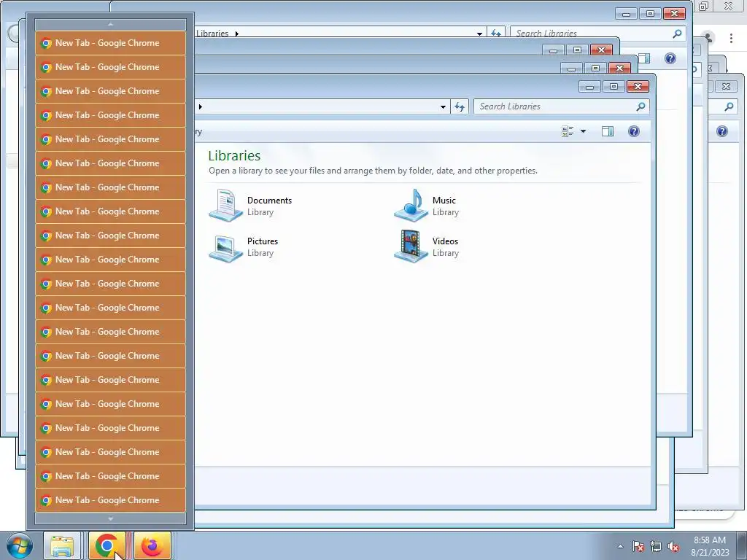The width and height of the screenshot is (747, 560).
Task: Click the magnifier icon in front window's search box
Action: tap(640, 106)
